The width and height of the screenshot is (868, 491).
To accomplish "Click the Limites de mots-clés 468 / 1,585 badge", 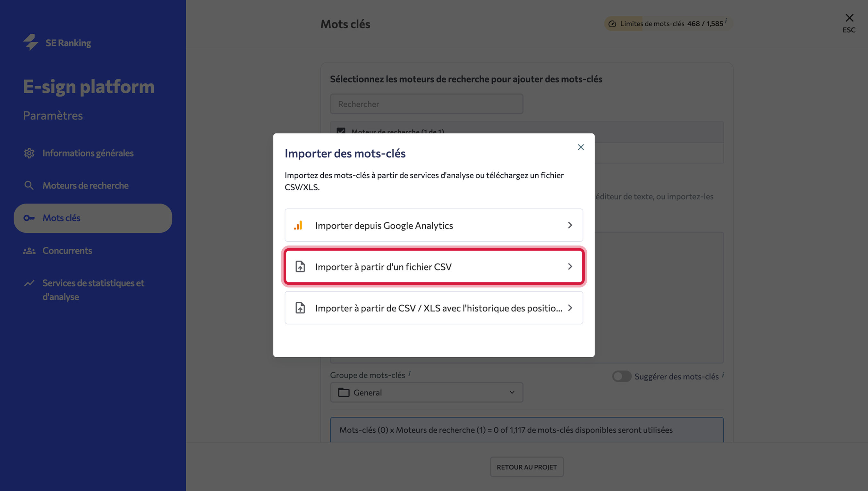I will coord(668,24).
